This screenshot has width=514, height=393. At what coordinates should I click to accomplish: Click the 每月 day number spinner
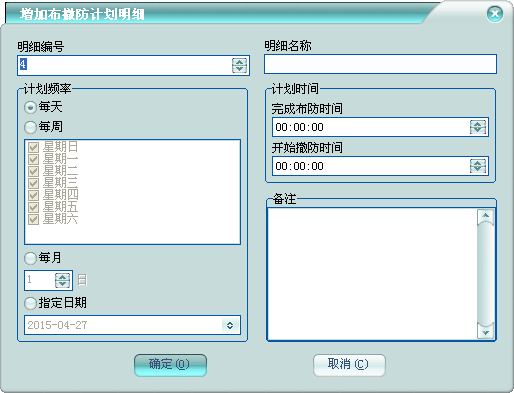(62, 280)
